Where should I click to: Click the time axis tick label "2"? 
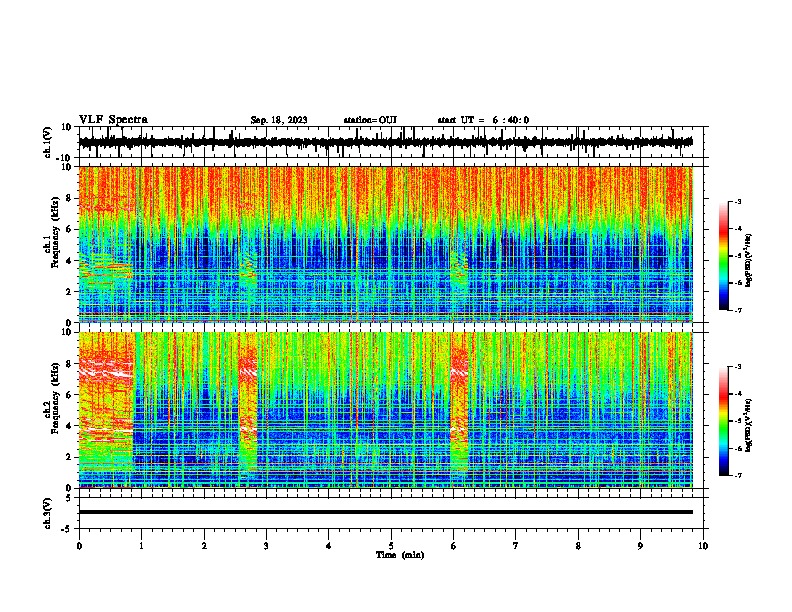click(x=204, y=546)
